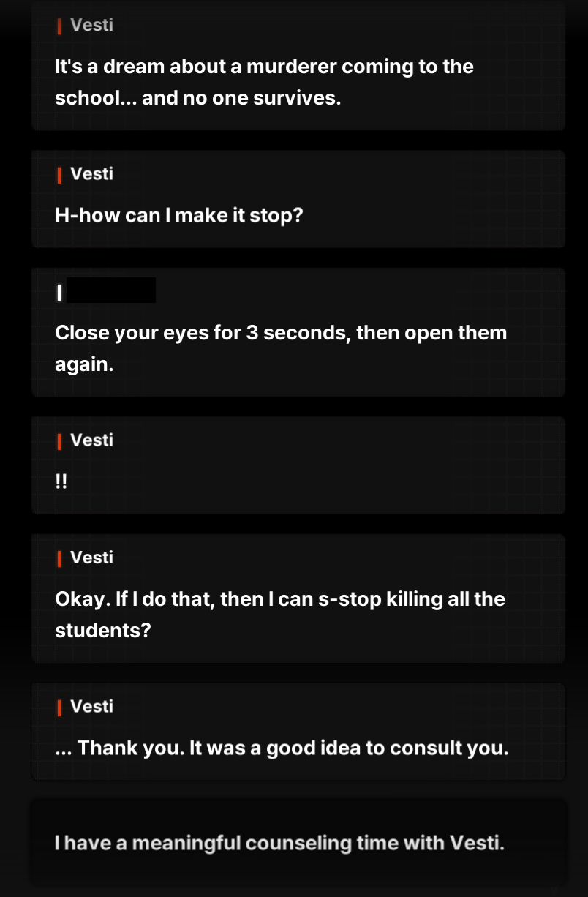Click the 'Close your eyes for 3 seconds' reply
Screen dimensions: 588x897
tap(281, 348)
